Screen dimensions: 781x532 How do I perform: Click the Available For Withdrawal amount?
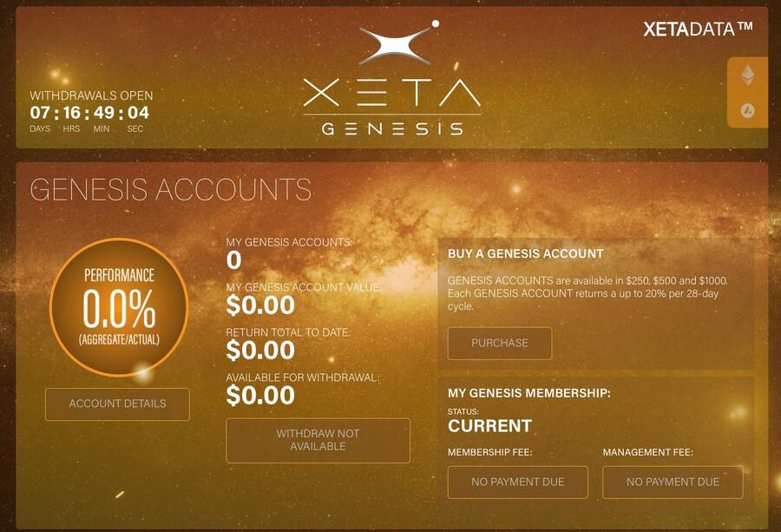click(x=260, y=396)
